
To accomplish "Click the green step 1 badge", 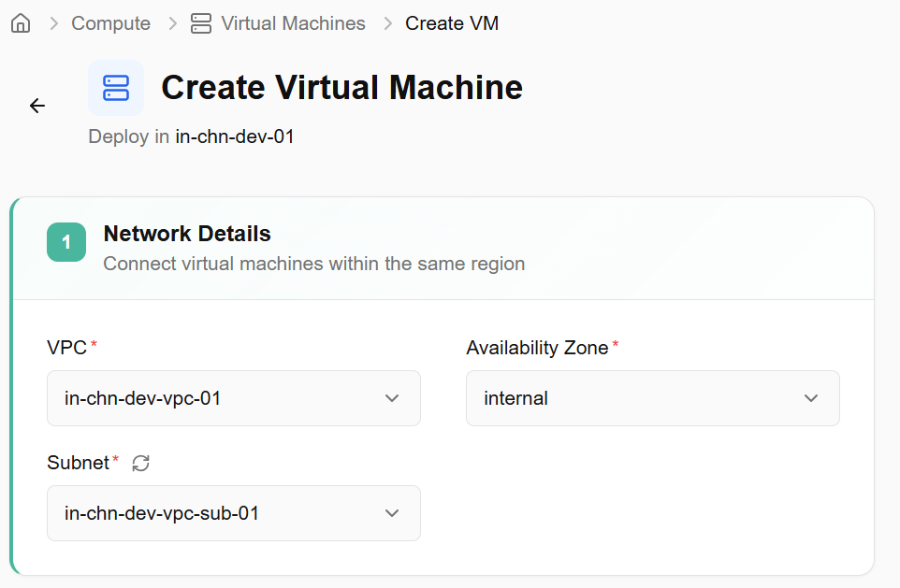I will (66, 243).
